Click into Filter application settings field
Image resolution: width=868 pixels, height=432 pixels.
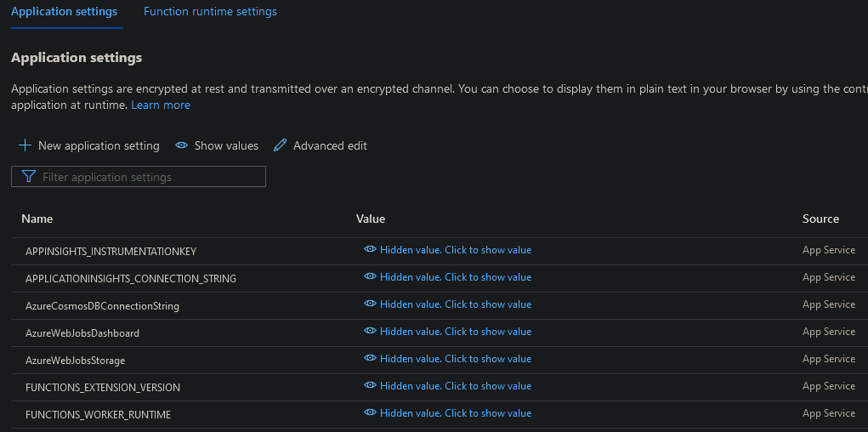tap(150, 177)
